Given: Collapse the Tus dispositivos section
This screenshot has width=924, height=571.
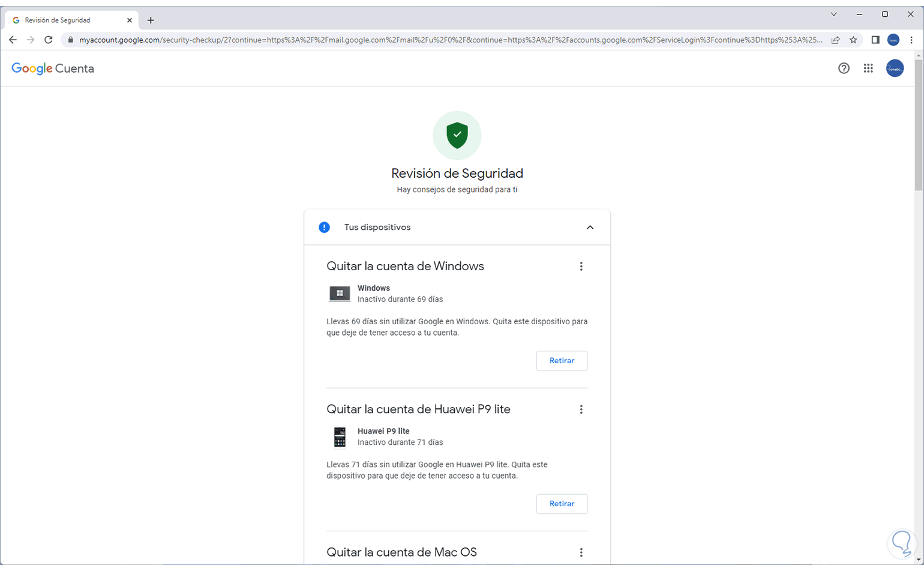Looking at the screenshot, I should pyautogui.click(x=590, y=228).
